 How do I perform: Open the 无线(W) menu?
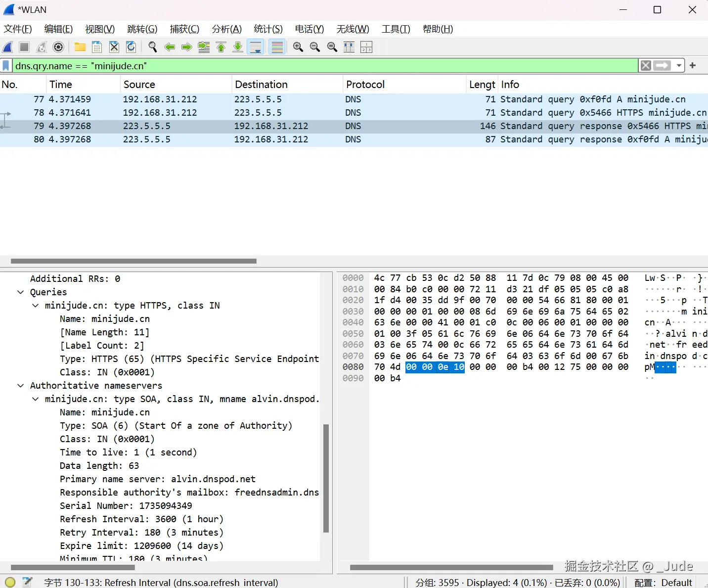353,29
